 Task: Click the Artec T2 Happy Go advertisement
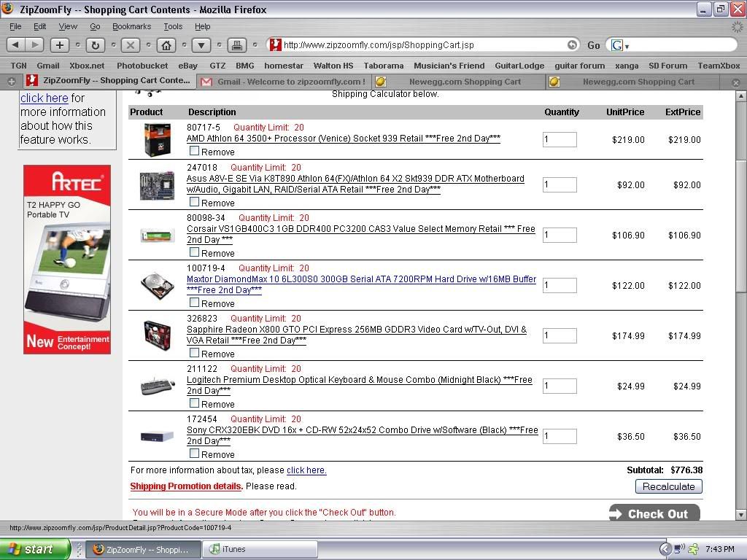pos(67,260)
